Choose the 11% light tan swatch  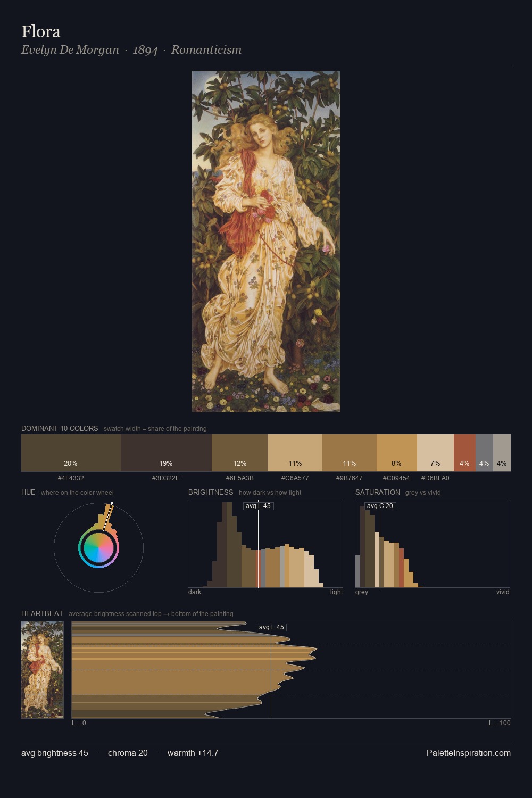pyautogui.click(x=295, y=453)
